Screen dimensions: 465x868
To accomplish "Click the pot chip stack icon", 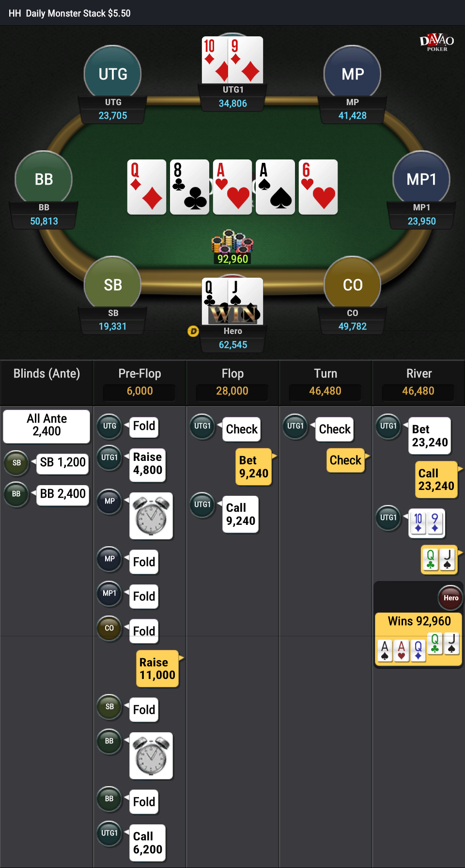I will pyautogui.click(x=232, y=241).
